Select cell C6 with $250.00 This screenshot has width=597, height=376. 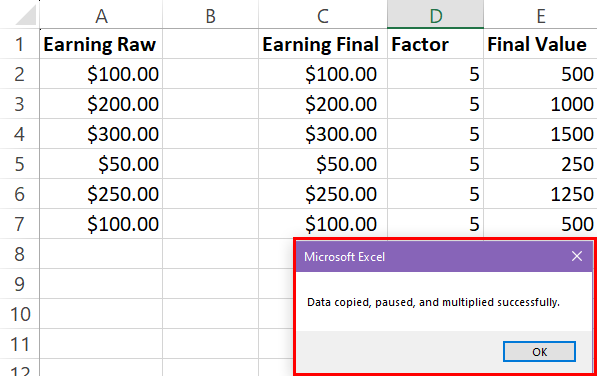click(x=323, y=194)
